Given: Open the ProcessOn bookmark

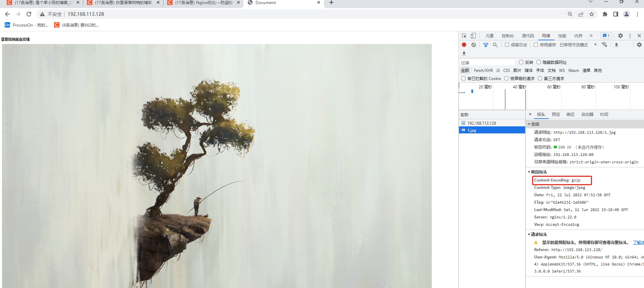Looking at the screenshot, I should [x=27, y=25].
